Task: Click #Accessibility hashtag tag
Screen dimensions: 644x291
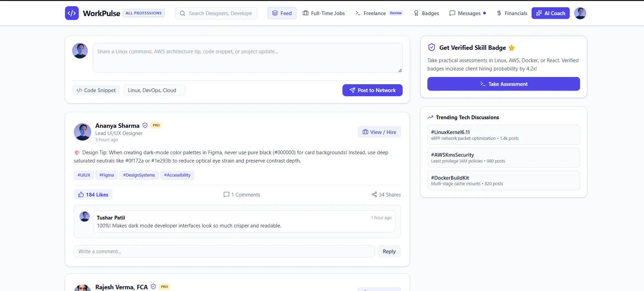Action: pos(177,175)
